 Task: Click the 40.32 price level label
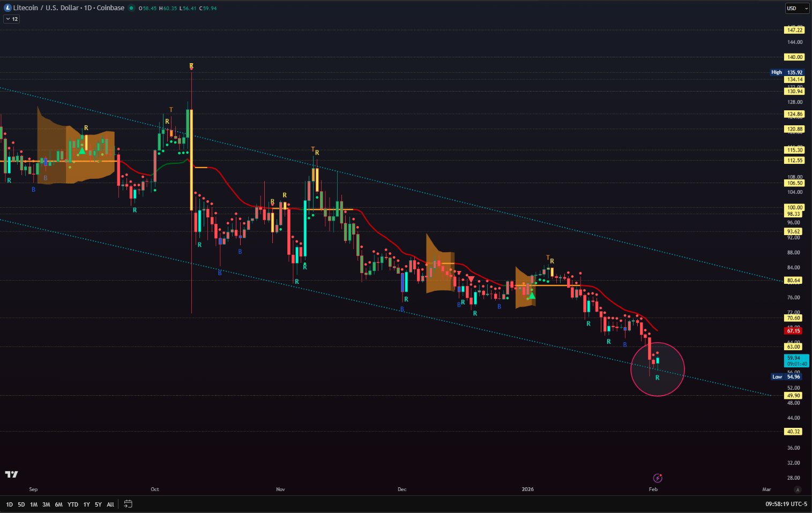coord(794,432)
